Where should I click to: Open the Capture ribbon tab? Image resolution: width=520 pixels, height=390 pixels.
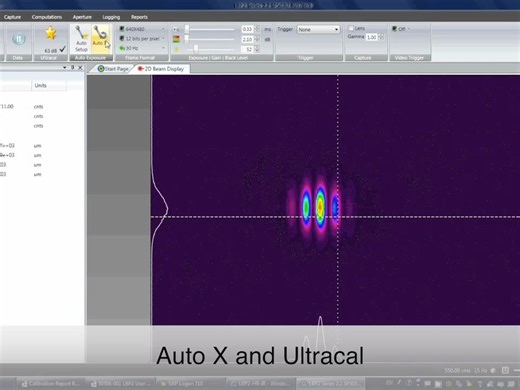[12, 17]
